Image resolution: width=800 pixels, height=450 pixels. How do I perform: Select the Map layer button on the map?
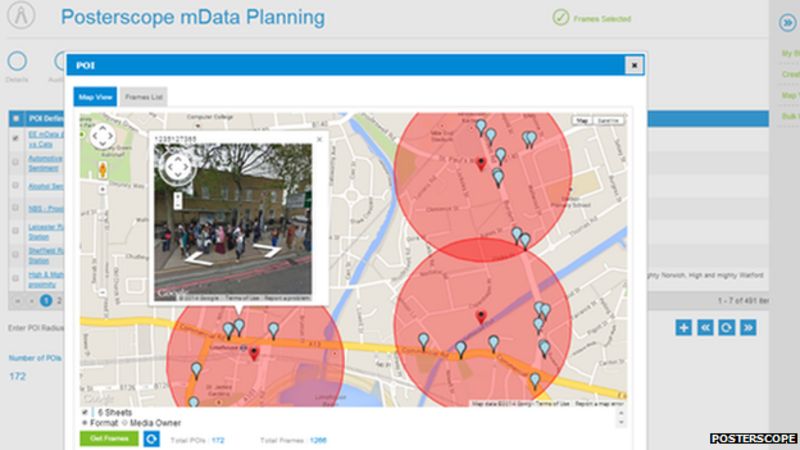(582, 120)
